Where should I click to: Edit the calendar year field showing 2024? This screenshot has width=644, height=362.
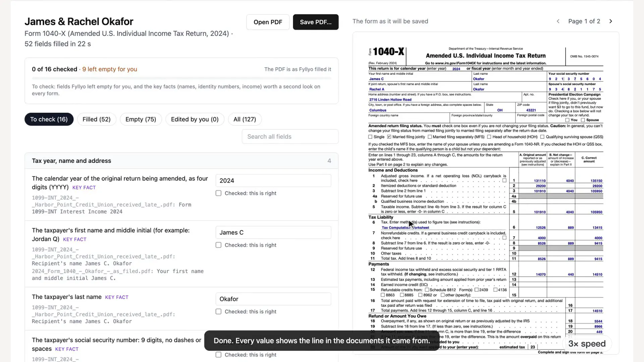[273, 181]
